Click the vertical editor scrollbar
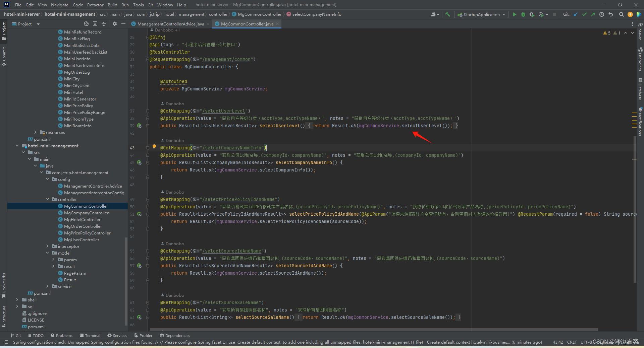Image resolution: width=644 pixels, height=348 pixels. 635,209
